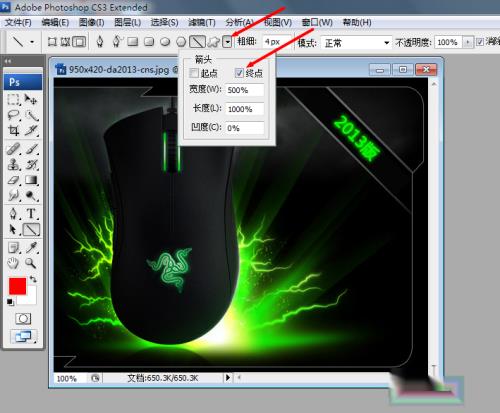Pick Custom Shape in options bar

click(x=214, y=42)
